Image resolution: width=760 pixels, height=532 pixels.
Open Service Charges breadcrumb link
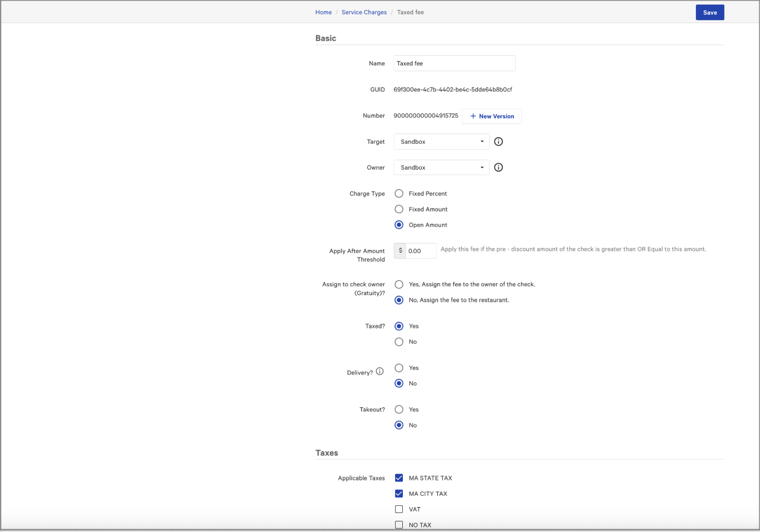pyautogui.click(x=364, y=12)
